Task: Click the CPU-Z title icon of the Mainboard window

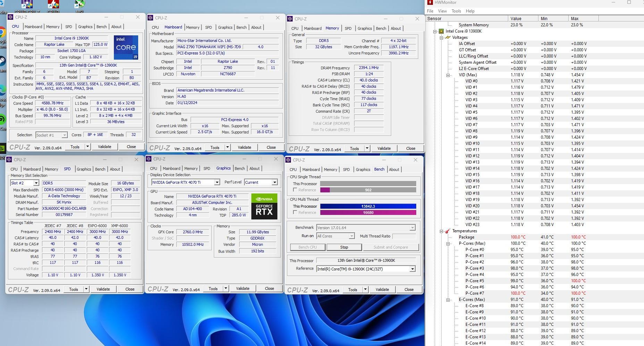Action: pyautogui.click(x=150, y=18)
